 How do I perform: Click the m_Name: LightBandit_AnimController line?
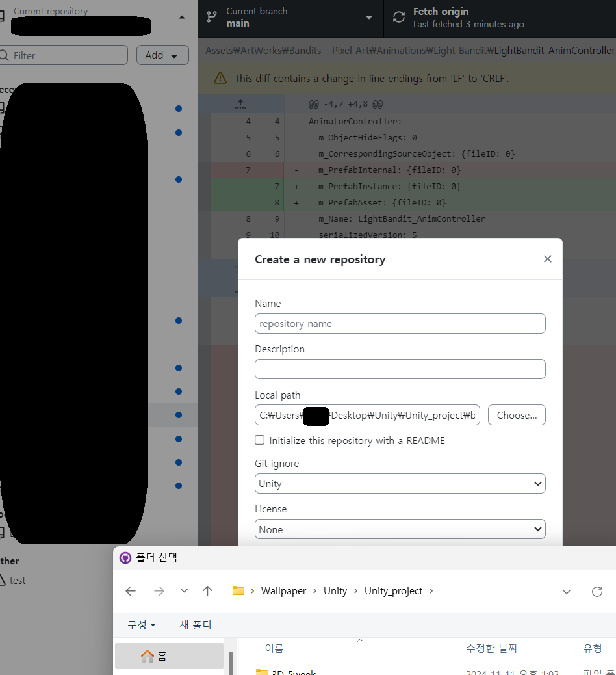[x=402, y=218]
